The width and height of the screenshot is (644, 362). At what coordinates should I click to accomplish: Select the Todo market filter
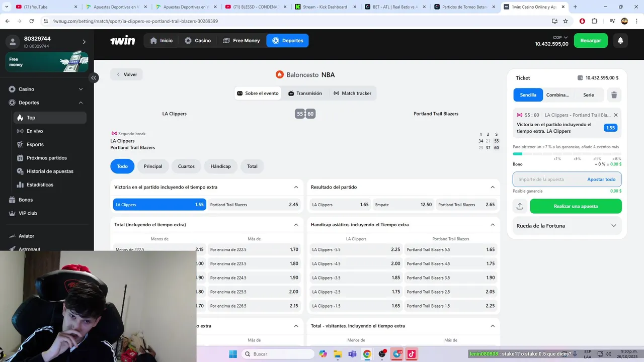pos(122,166)
